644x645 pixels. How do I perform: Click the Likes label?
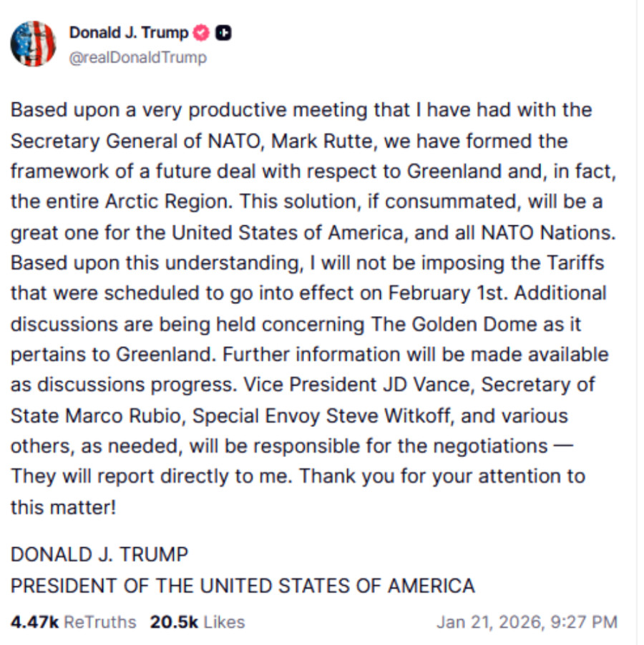[x=222, y=621]
